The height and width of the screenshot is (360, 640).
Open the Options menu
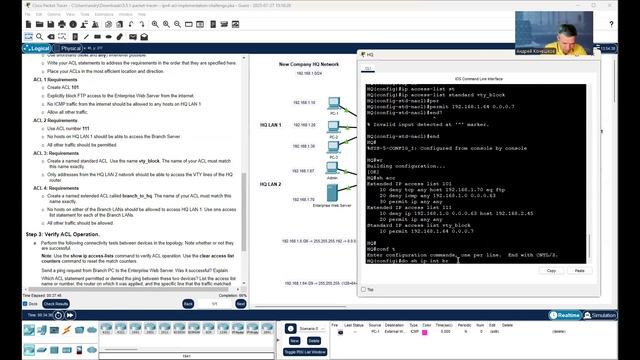click(54, 14)
